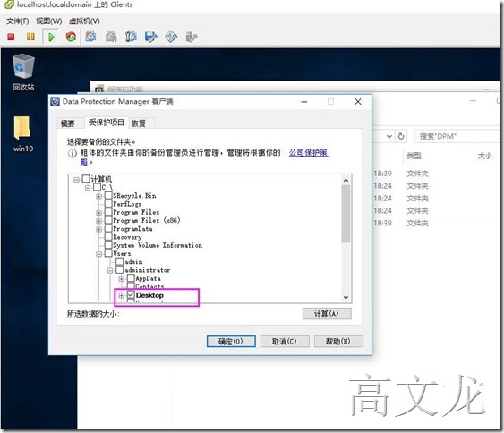This screenshot has width=504, height=433.
Task: Check the 计算机 root checkbox
Action: (x=86, y=179)
